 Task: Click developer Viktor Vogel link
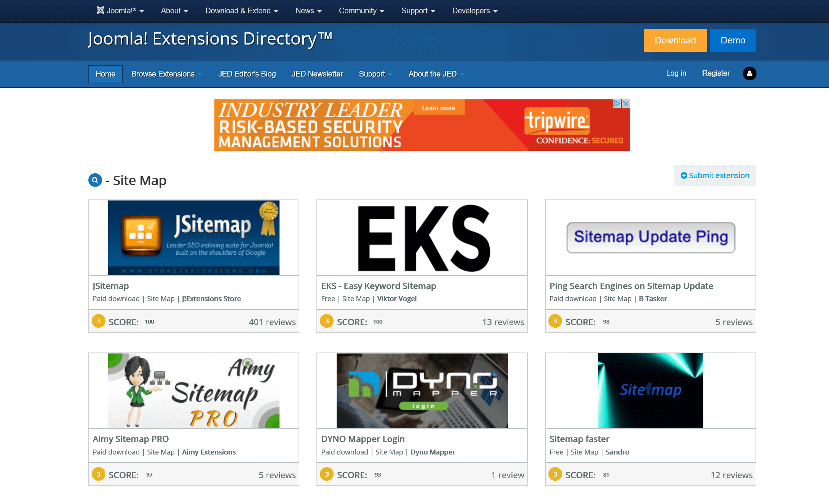coord(397,299)
